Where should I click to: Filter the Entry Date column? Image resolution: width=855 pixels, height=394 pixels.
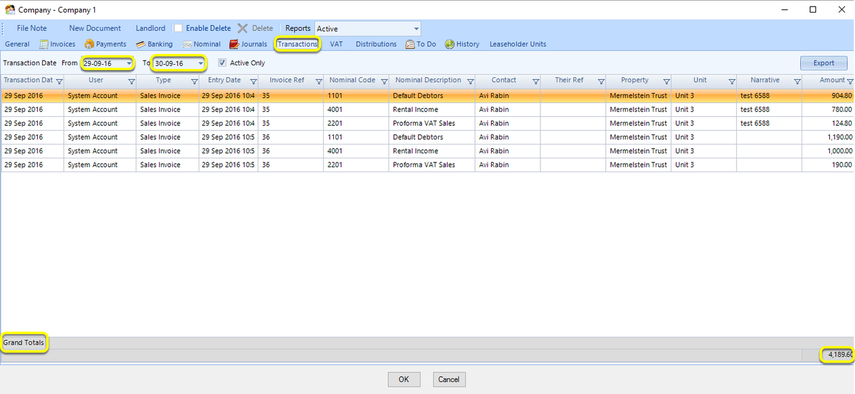(254, 81)
